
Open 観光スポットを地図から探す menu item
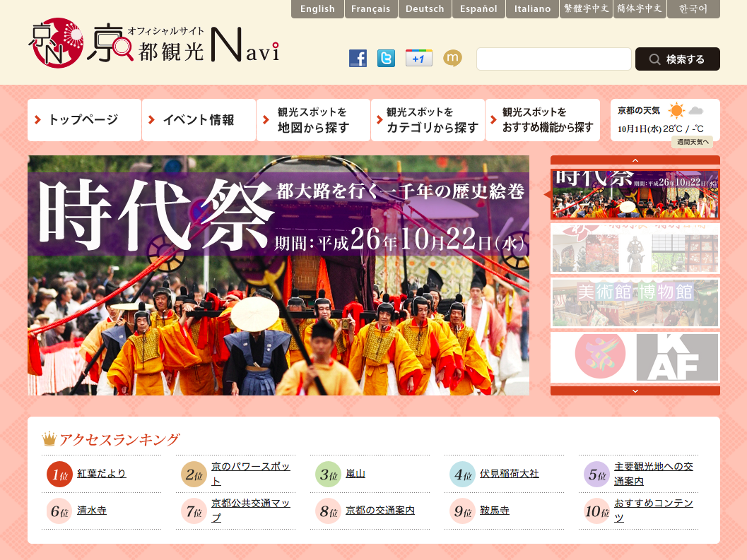[x=313, y=120]
